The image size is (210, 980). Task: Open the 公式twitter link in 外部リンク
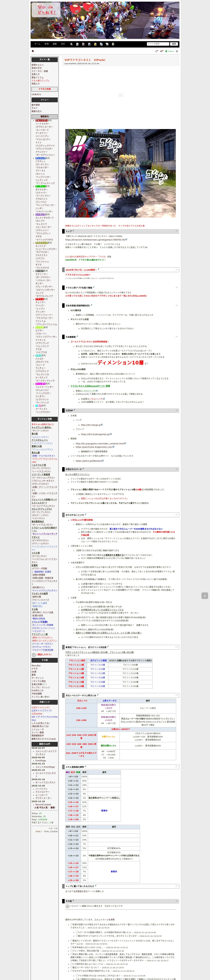point(37,714)
